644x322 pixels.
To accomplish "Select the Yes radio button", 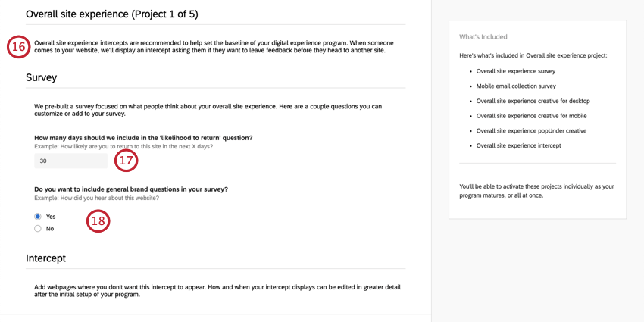I will point(38,217).
